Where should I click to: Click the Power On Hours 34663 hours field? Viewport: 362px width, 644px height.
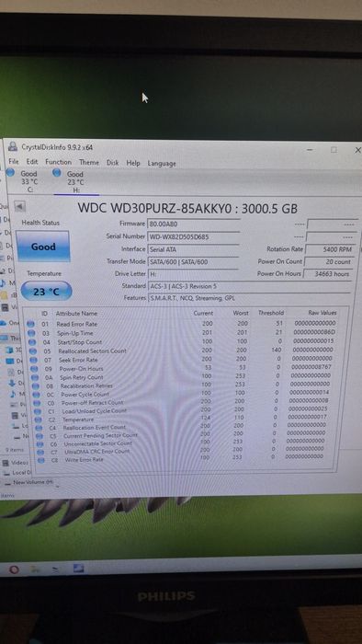point(328,274)
